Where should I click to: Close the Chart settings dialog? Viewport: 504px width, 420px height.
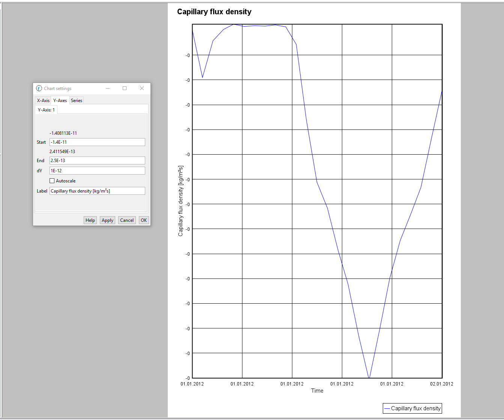[x=142, y=89]
